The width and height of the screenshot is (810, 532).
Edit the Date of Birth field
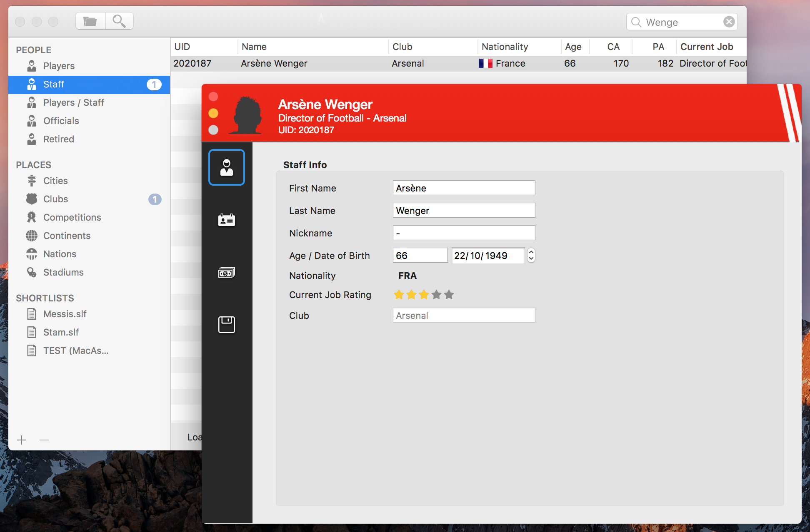[488, 256]
